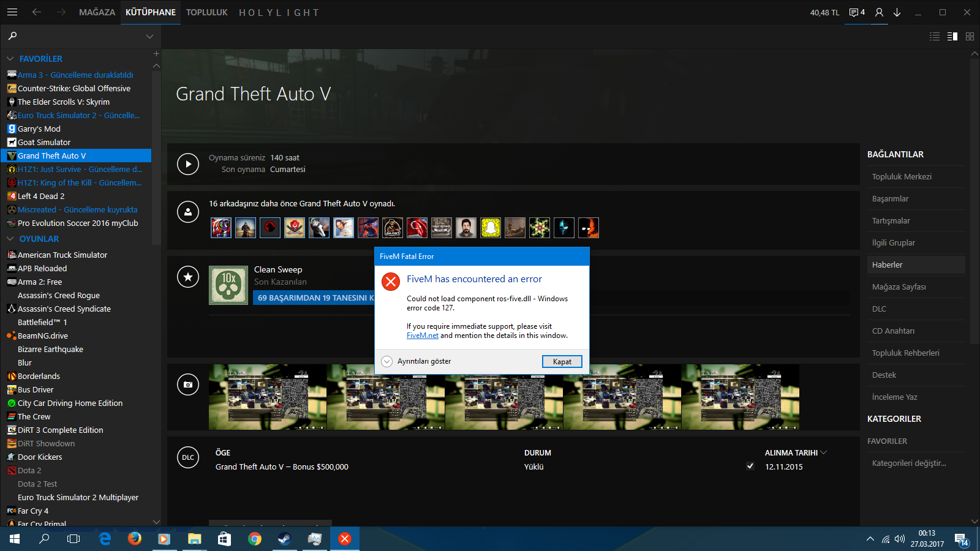Click the 40,48 TL wallet balance
The image size is (980, 551).
[x=824, y=12]
